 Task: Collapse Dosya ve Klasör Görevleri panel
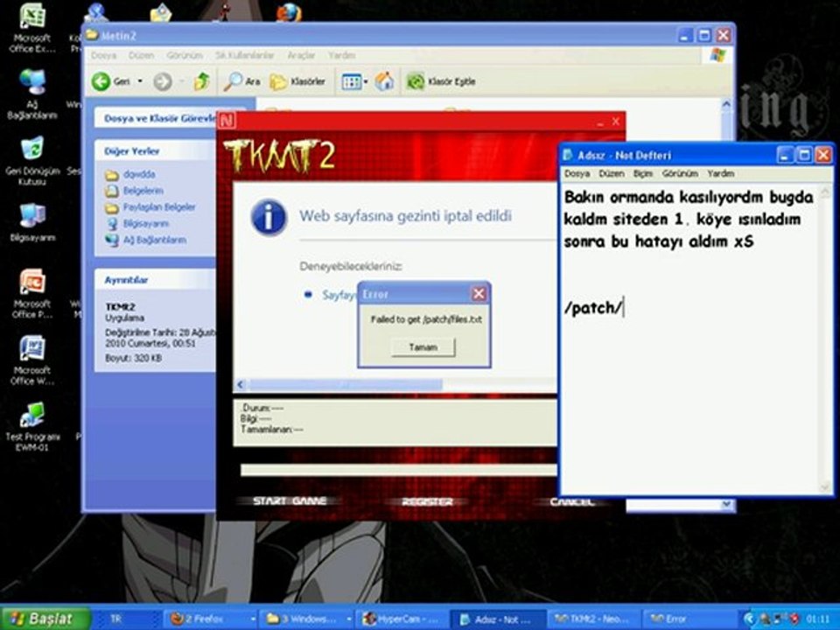coord(156,118)
